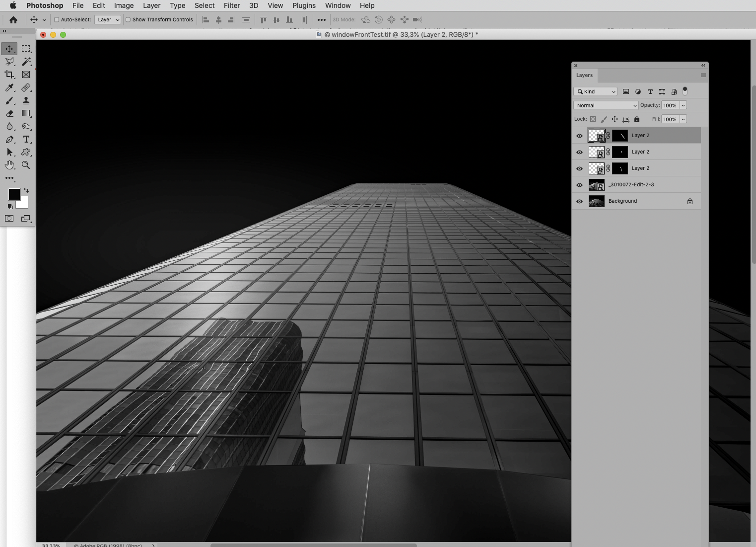Select the Healing Brush tool
Image resolution: width=756 pixels, height=547 pixels.
26,88
